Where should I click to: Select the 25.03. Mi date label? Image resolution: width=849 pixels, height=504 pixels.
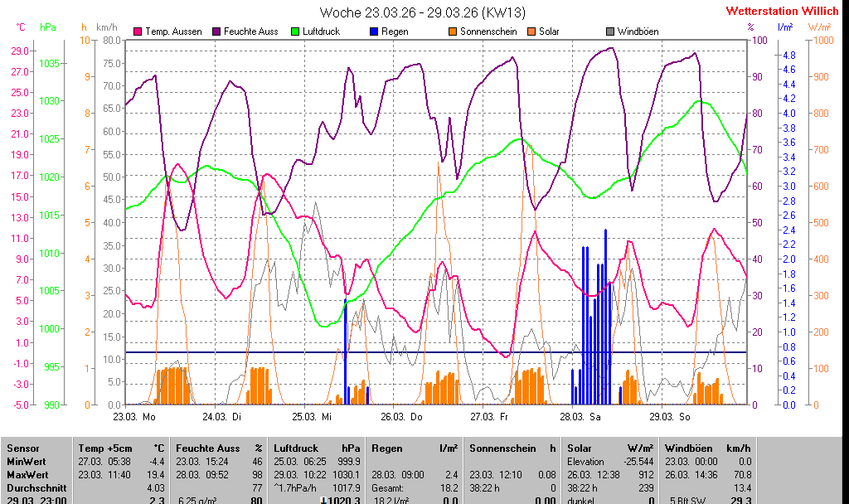pyautogui.click(x=312, y=416)
